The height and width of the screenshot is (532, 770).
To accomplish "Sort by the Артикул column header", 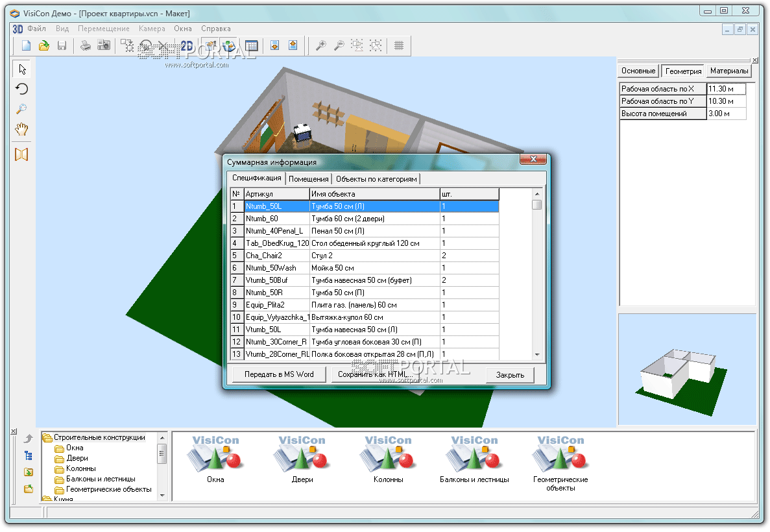I will (x=276, y=193).
